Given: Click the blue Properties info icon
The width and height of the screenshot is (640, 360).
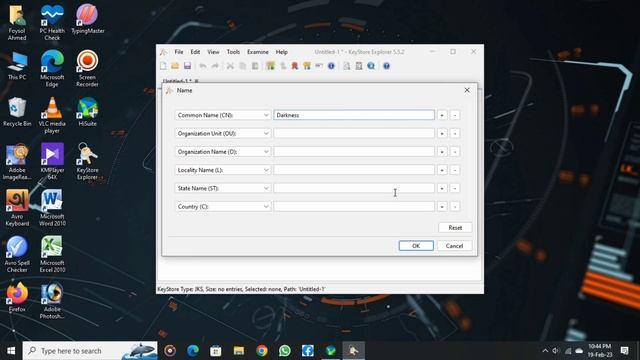Looking at the screenshot, I should (331, 66).
